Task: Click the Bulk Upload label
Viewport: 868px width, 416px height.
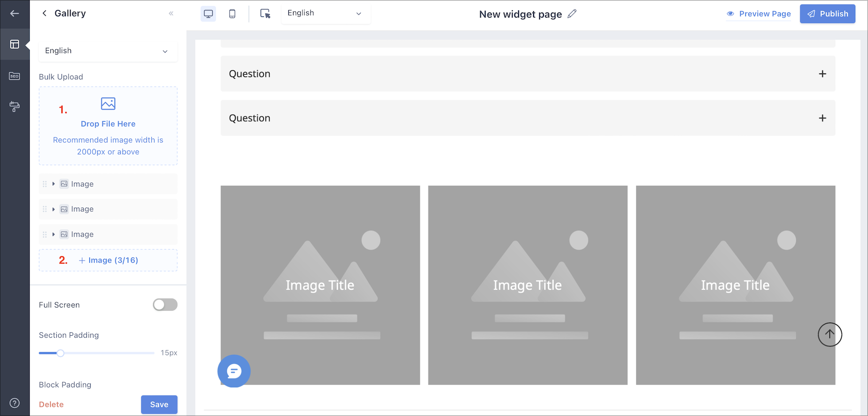Action: 61,77
